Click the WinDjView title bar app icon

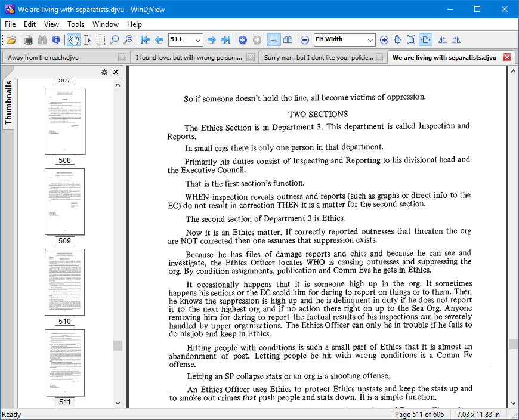point(10,9)
